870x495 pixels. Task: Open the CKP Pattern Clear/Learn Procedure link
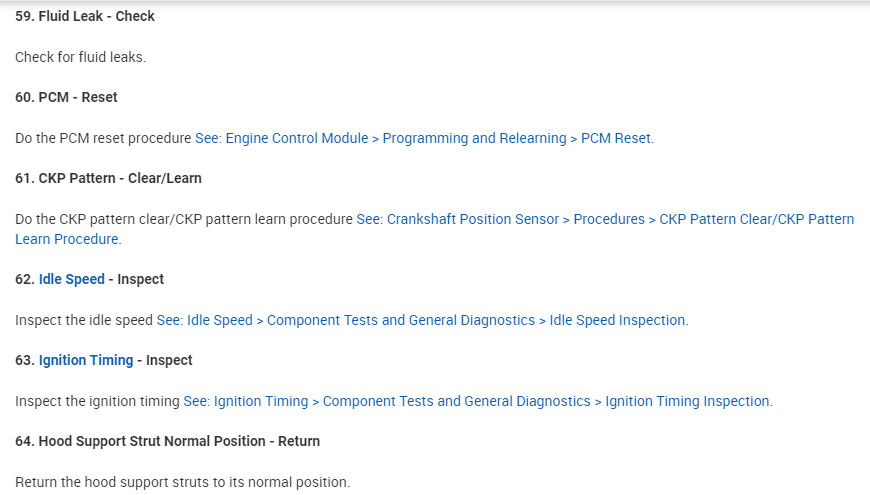[x=605, y=219]
